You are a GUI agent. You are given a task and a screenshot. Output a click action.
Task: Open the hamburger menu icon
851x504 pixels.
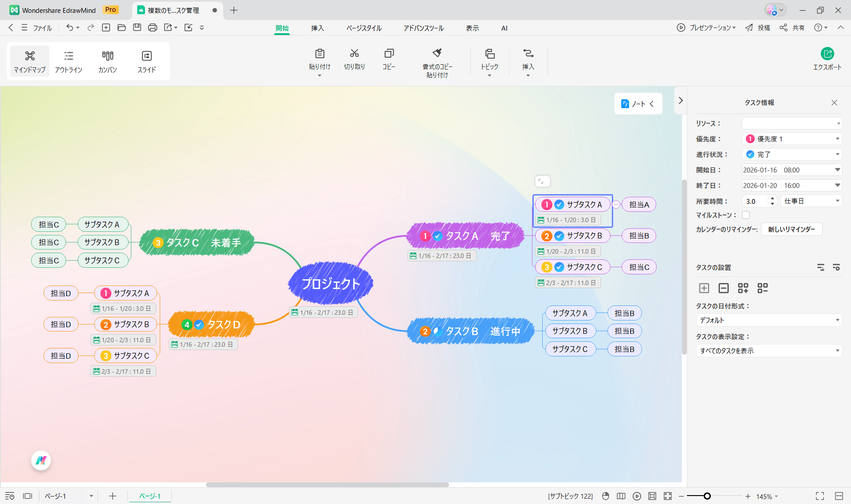pos(24,27)
